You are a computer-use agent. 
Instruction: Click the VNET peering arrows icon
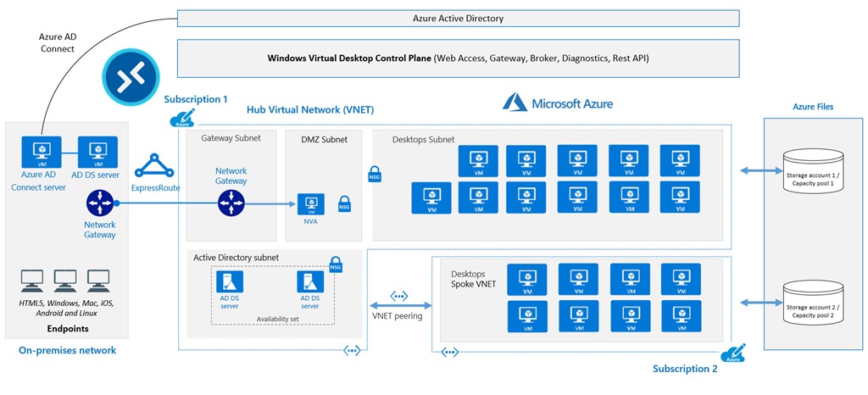click(398, 298)
